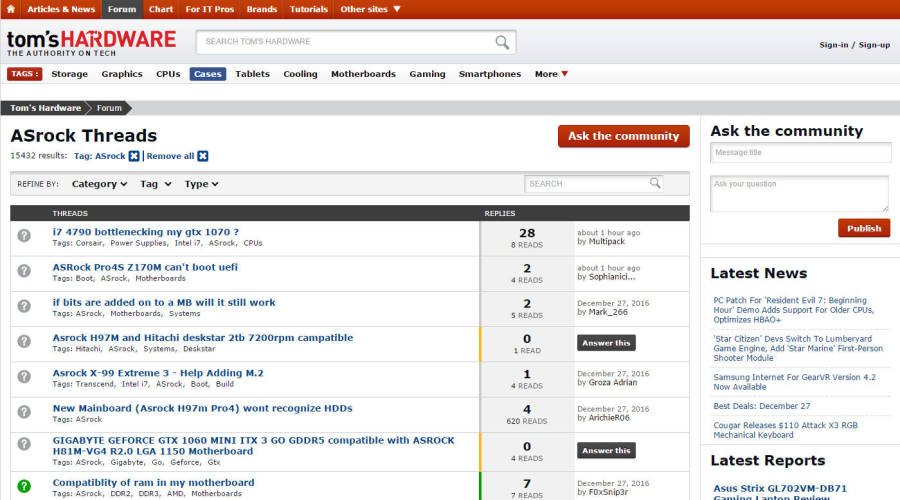Open the Samsung Internet For GearVR news link
The width and height of the screenshot is (900, 500).
tap(794, 382)
